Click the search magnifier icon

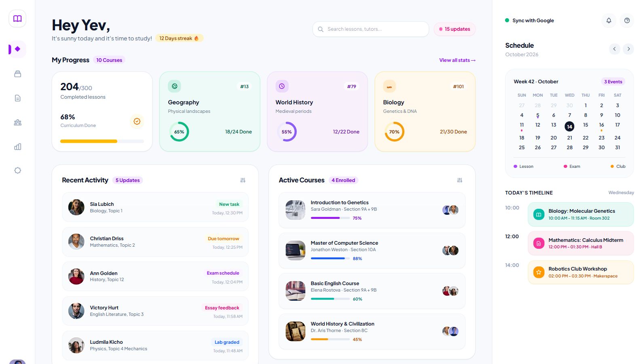pos(321,29)
